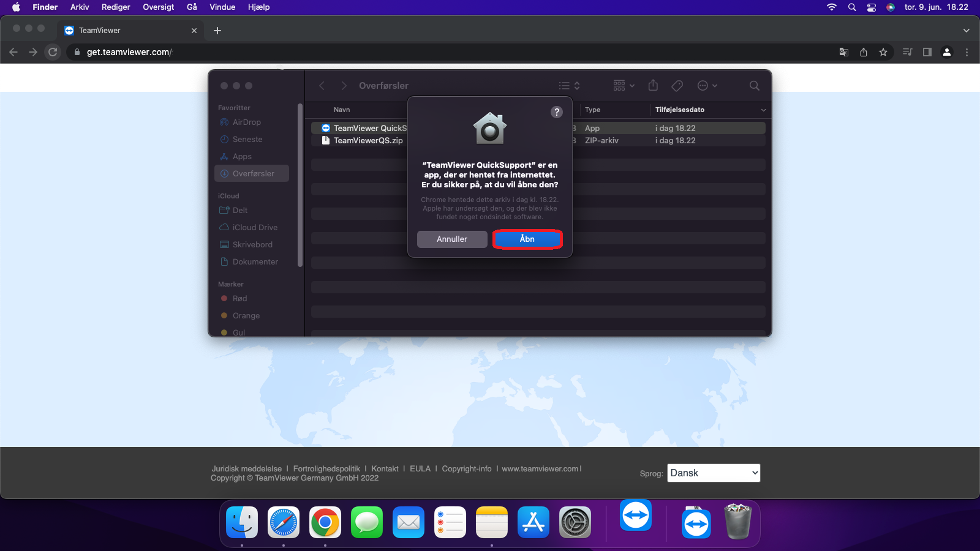Select Delt under iCloud
Screen dimensions: 980x551
pyautogui.click(x=252, y=211)
